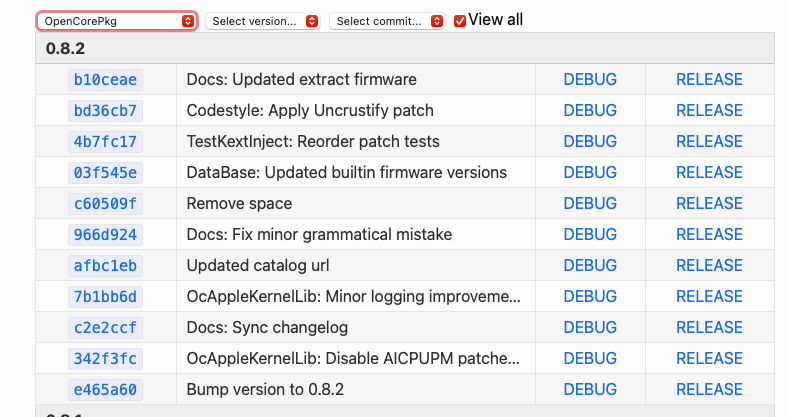Image resolution: width=788 pixels, height=417 pixels.
Task: Download RELEASE build for Codestyle Uncrustify patch
Action: click(x=709, y=111)
